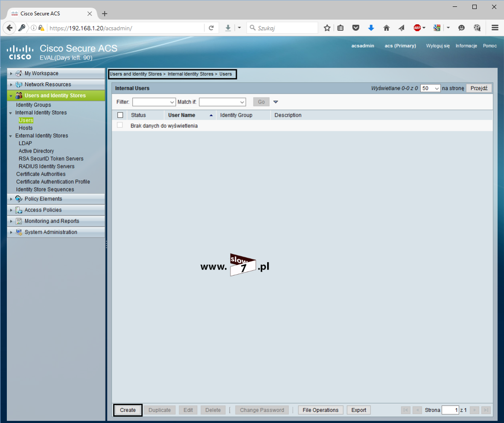The width and height of the screenshot is (504, 423).
Task: Open Hosts in the sidebar
Action: [x=26, y=128]
